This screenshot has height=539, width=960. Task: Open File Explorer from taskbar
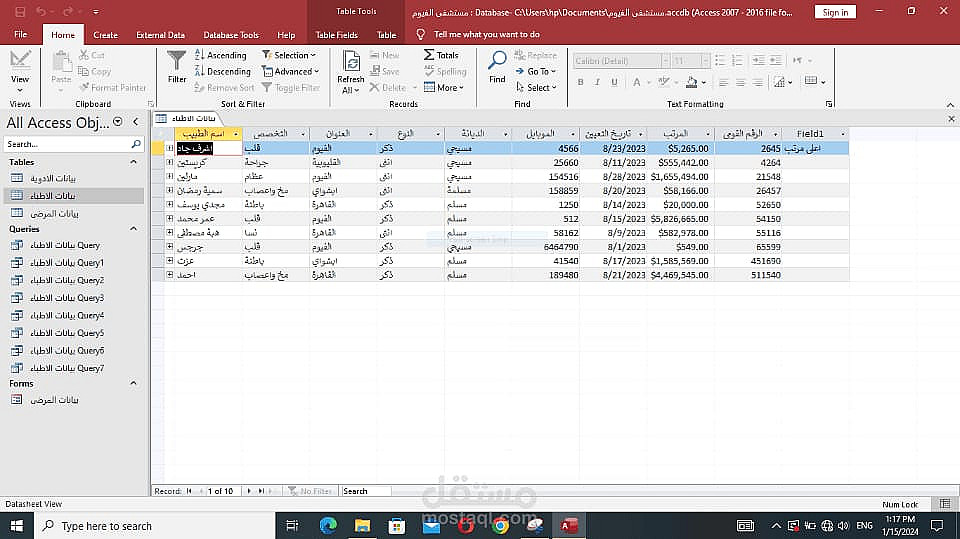click(x=362, y=526)
